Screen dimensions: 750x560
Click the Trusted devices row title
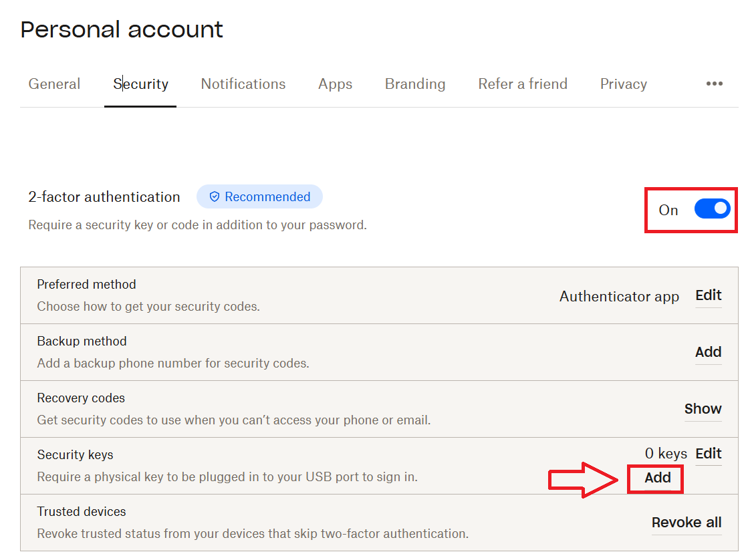(82, 512)
